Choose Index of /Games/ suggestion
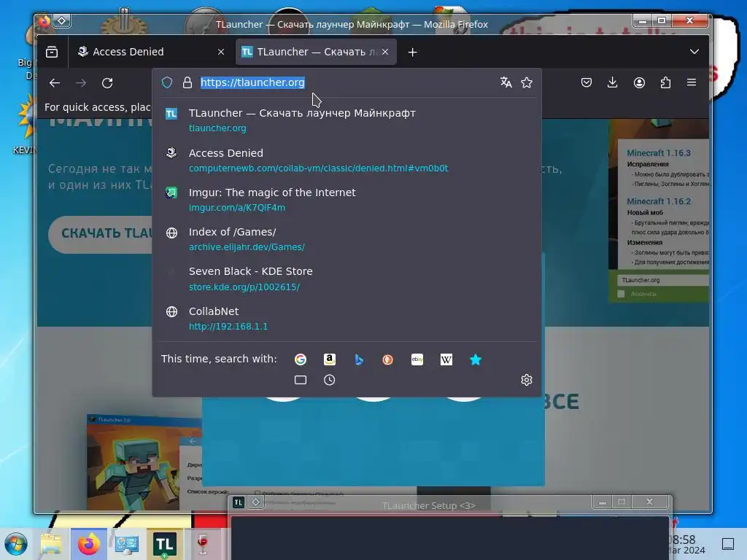 tap(347, 239)
